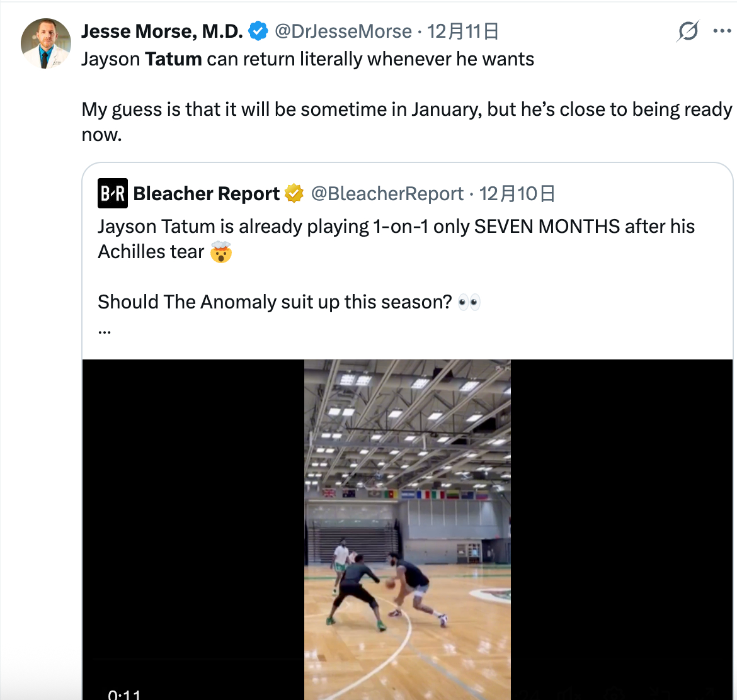737x700 pixels.
Task: Click the gold verified badge
Action: (294, 194)
